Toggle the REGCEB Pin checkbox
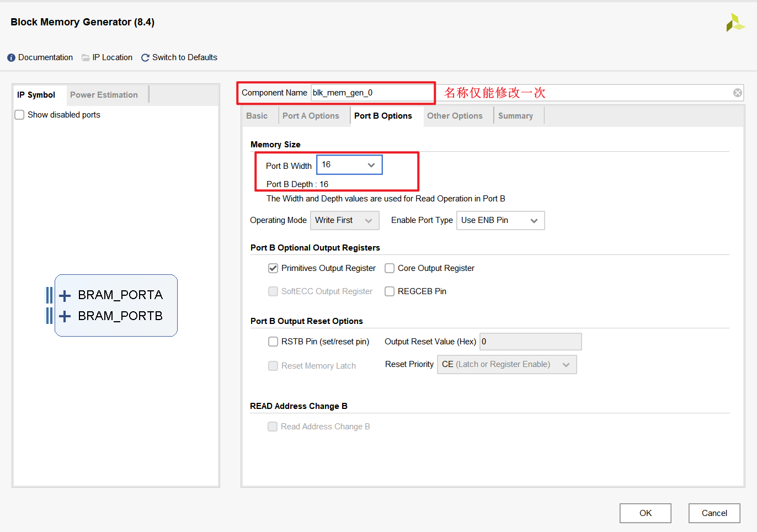 (390, 291)
